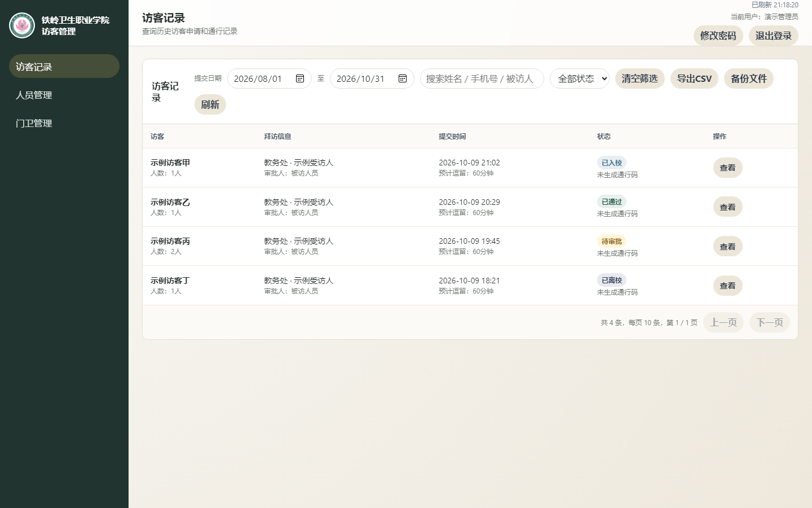Click the 提交时间 column header
Viewport: 812px width, 508px height.
tap(452, 137)
